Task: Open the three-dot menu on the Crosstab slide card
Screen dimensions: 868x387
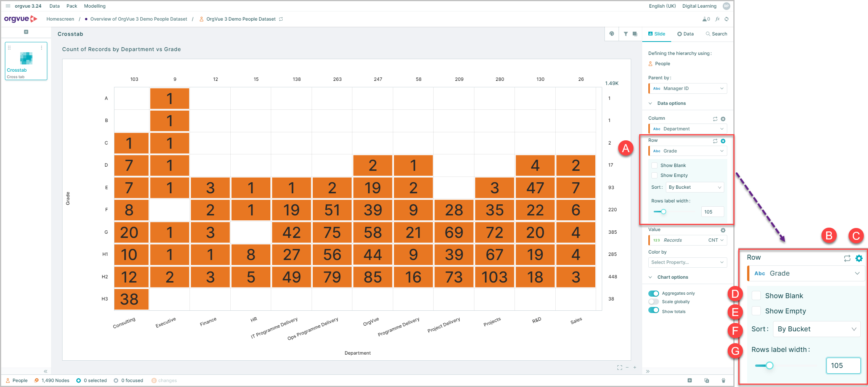Action: pyautogui.click(x=42, y=48)
